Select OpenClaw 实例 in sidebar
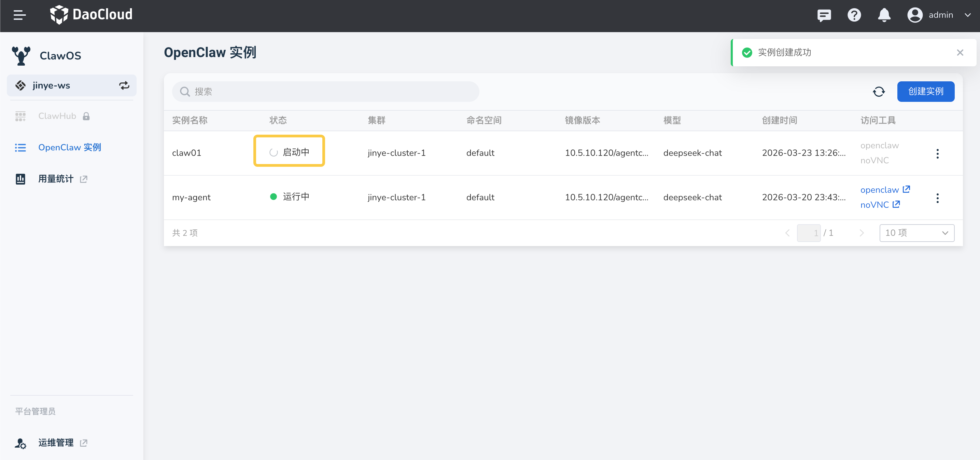The height and width of the screenshot is (460, 980). tap(69, 147)
